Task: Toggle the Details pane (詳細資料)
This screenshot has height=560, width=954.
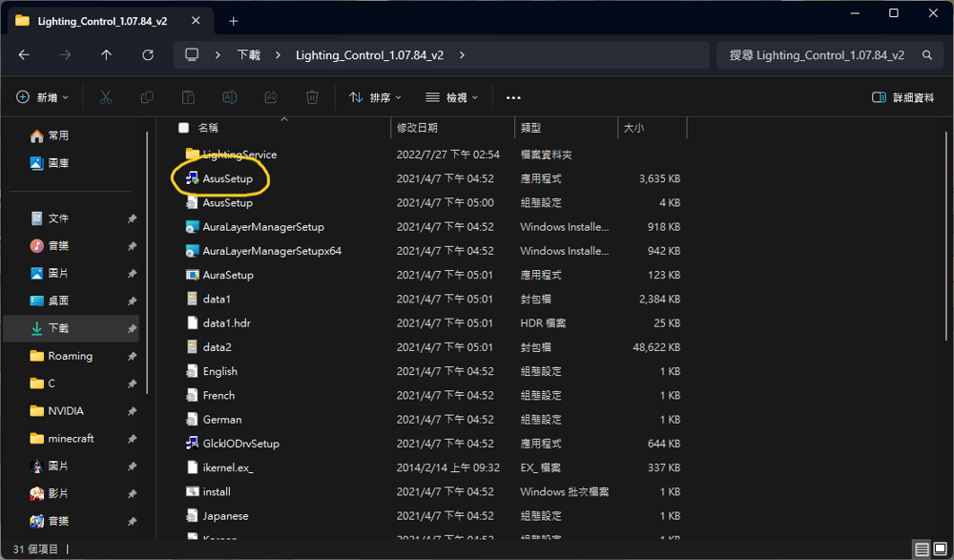Action: (x=902, y=97)
